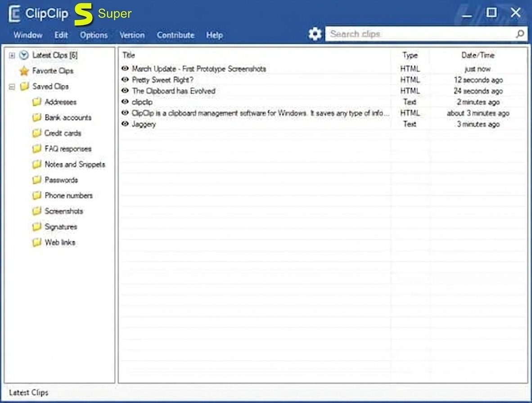Sort clips by Type column header
Viewport: 532px width, 403px height.
410,55
